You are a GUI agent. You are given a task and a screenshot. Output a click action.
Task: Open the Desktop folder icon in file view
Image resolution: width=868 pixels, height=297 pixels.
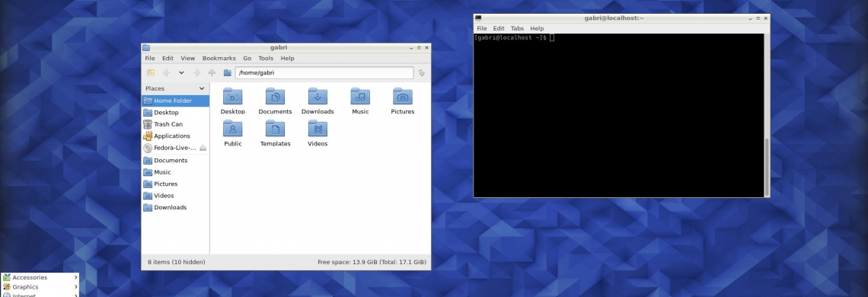(232, 97)
